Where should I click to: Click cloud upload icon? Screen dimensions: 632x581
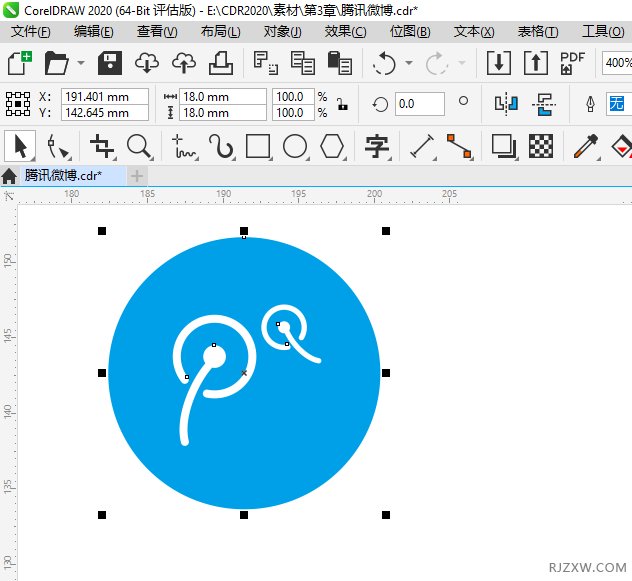point(184,63)
